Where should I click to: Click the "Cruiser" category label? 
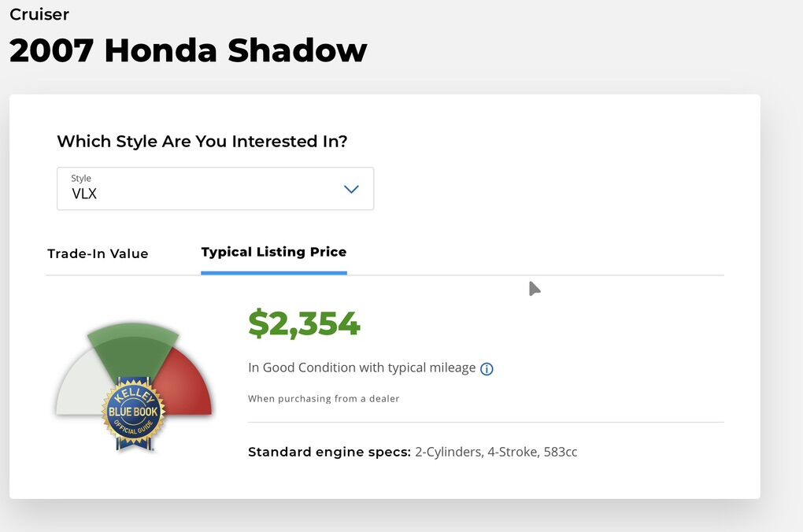(39, 14)
